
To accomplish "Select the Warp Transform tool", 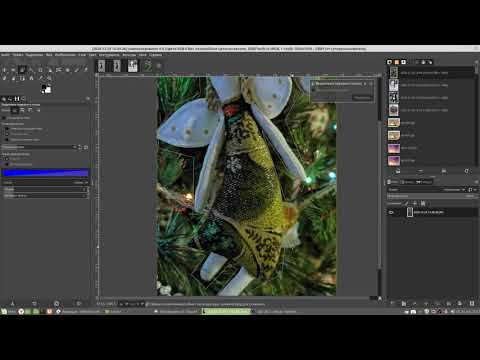I will click(59, 70).
